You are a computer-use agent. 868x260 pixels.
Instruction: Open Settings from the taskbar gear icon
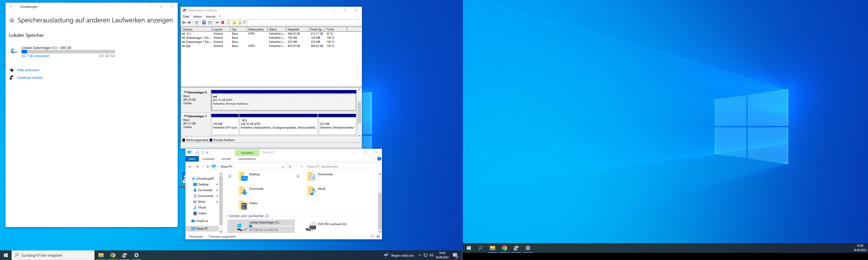[x=136, y=255]
